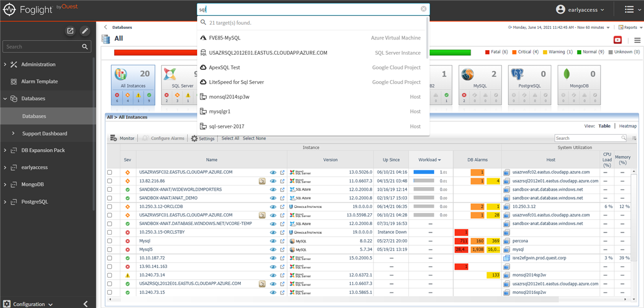Click external link icon for 10.250.3.12-ORCLCDB row
This screenshot has height=308, width=644.
click(x=282, y=206)
